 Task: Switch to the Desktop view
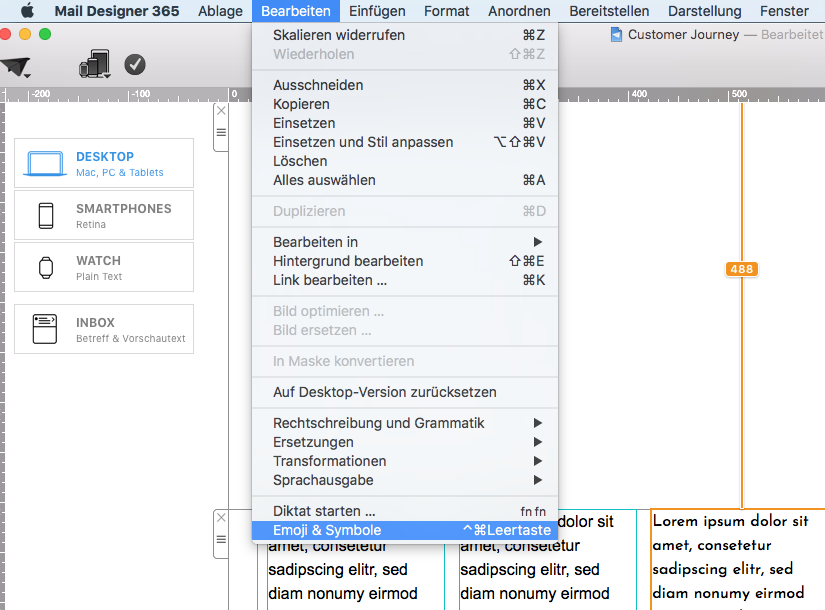(104, 163)
